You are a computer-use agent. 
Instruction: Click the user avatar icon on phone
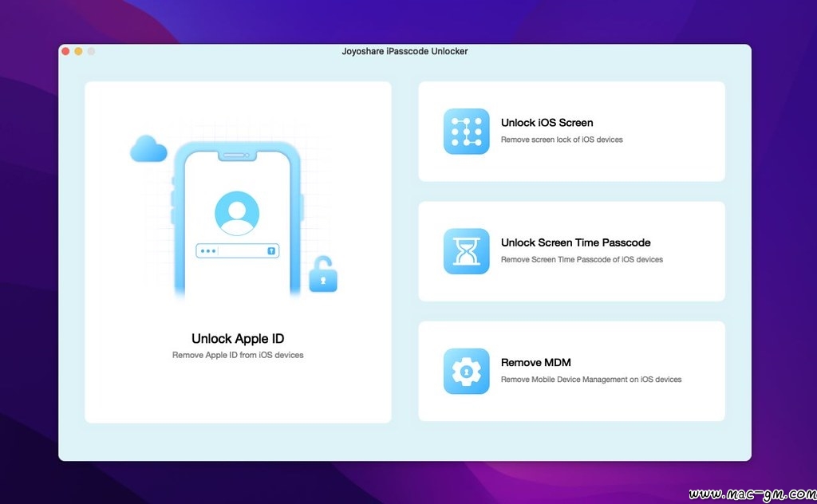pos(237,213)
